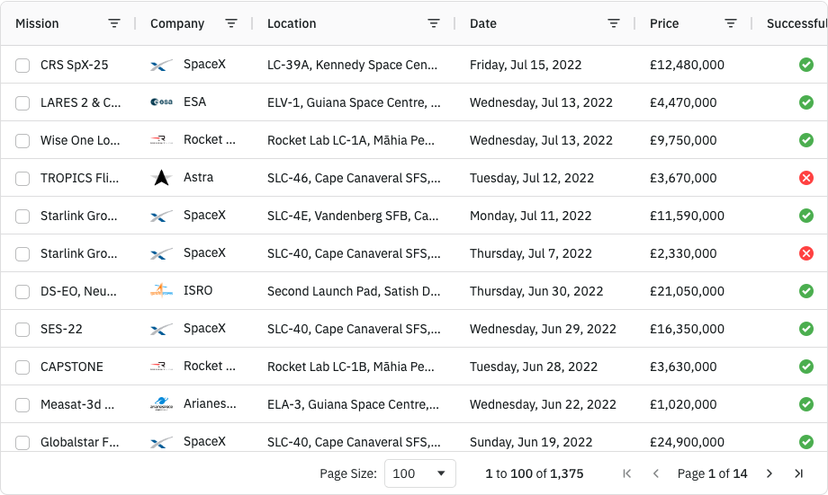Select the CAPSTONE row checkbox
The width and height of the screenshot is (828, 495).
pos(23,367)
